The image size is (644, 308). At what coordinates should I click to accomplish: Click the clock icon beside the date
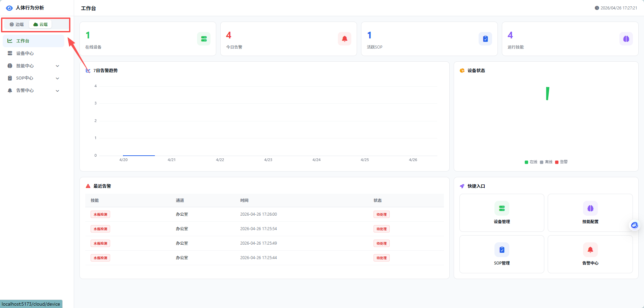point(597,8)
